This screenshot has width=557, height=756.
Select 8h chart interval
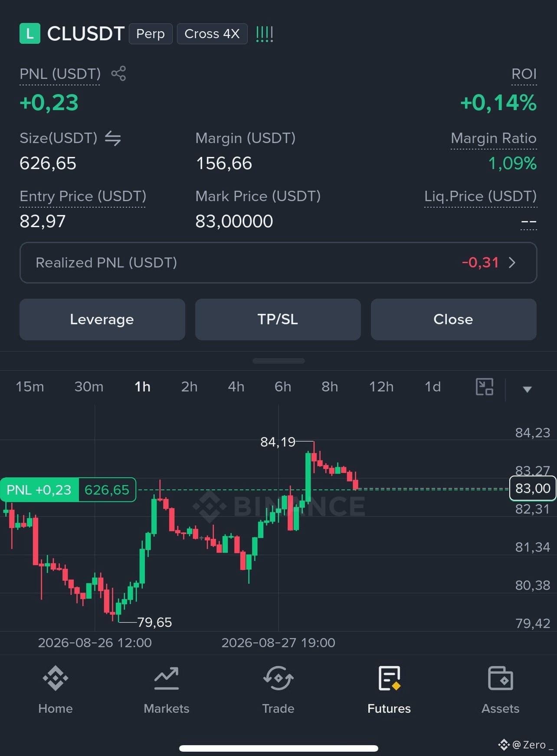[x=330, y=387]
